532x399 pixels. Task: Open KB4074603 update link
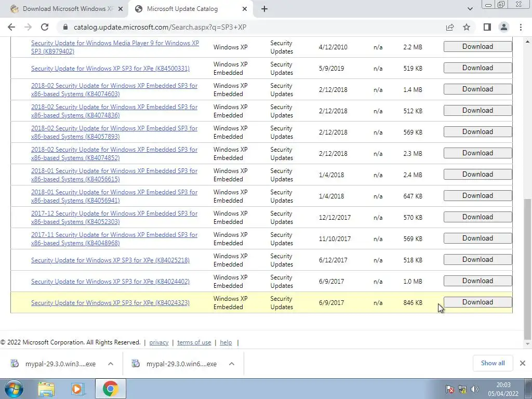[114, 90]
